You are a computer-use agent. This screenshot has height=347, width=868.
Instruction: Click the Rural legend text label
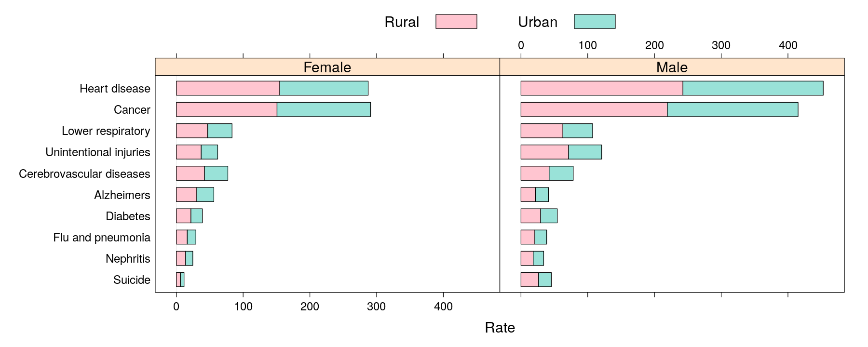401,22
